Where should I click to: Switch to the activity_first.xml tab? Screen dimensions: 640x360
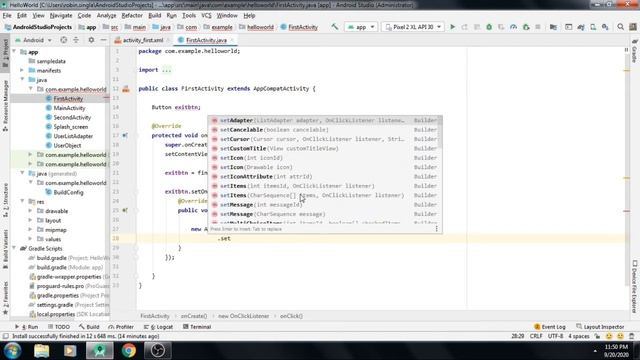coord(142,40)
